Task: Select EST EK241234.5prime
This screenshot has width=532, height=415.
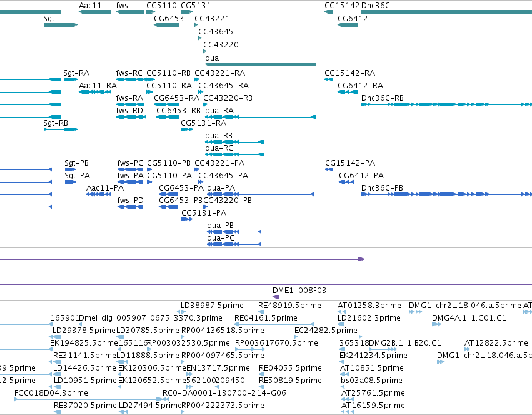Action: [x=343, y=362]
